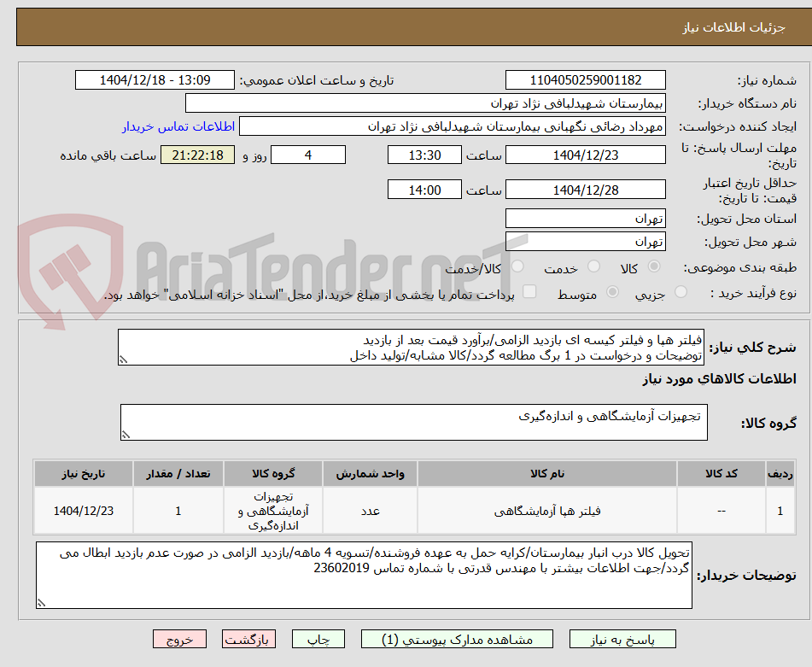Screen dimensions: 812x667
Task: Click the تاریخ نیاز column header
Action: pos(84,474)
